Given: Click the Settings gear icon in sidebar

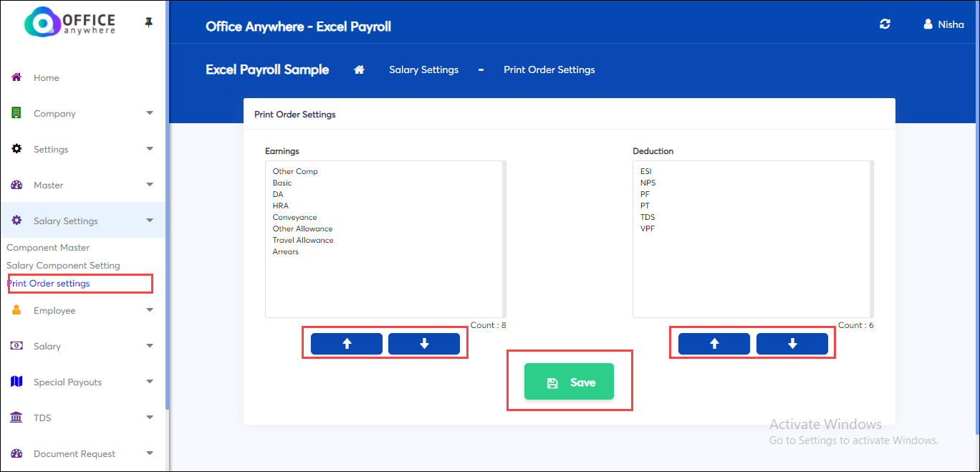Looking at the screenshot, I should click(x=16, y=149).
